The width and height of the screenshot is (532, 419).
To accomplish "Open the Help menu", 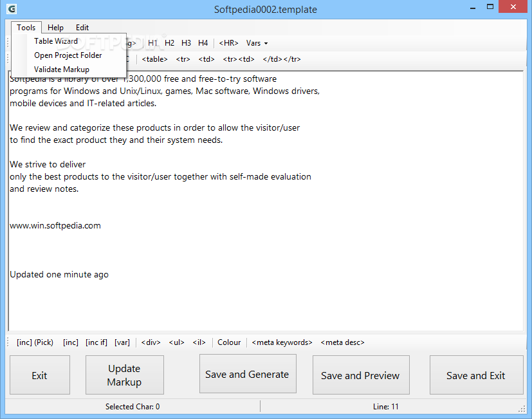I will [55, 28].
